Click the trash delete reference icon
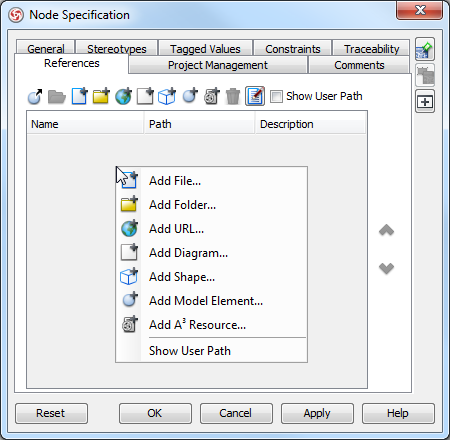Image resolution: width=450 pixels, height=440 pixels. point(233,97)
